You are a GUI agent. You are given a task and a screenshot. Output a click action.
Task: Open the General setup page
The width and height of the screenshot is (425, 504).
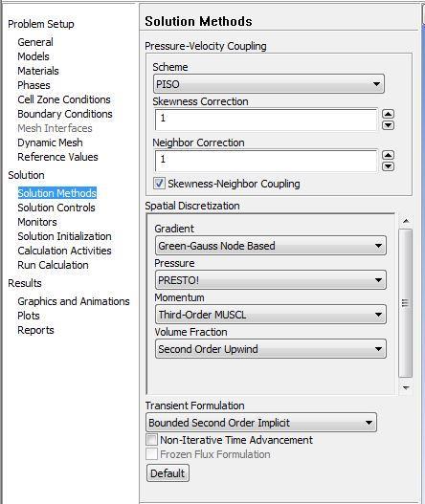coord(35,42)
